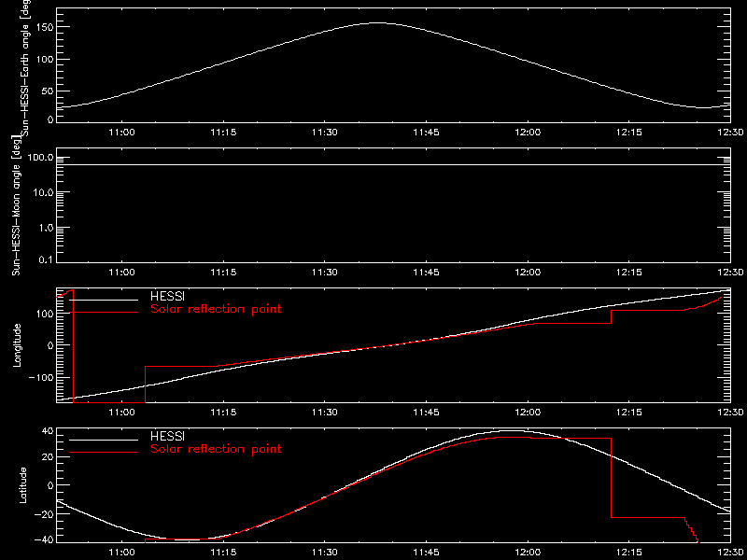This screenshot has width=747, height=560.
Task: Click the Sun-HESSI-Earth angle [deg] axis label
Action: point(27,66)
